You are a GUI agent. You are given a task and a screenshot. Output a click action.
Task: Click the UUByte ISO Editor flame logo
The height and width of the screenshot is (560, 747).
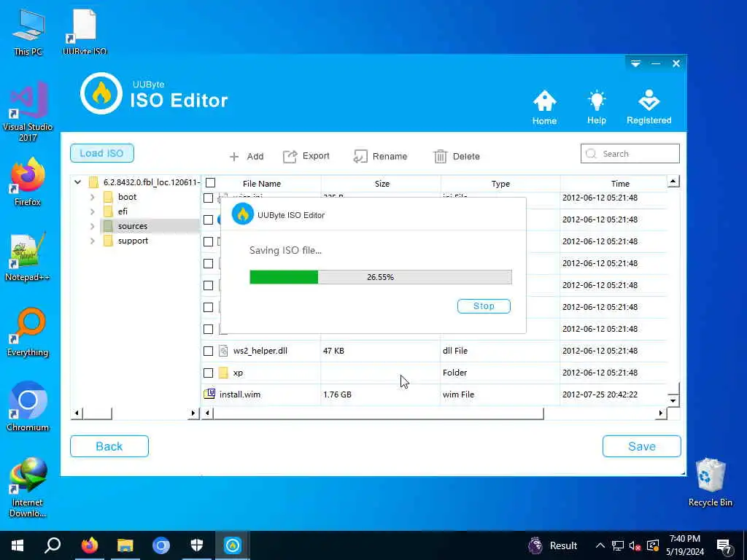point(101,93)
